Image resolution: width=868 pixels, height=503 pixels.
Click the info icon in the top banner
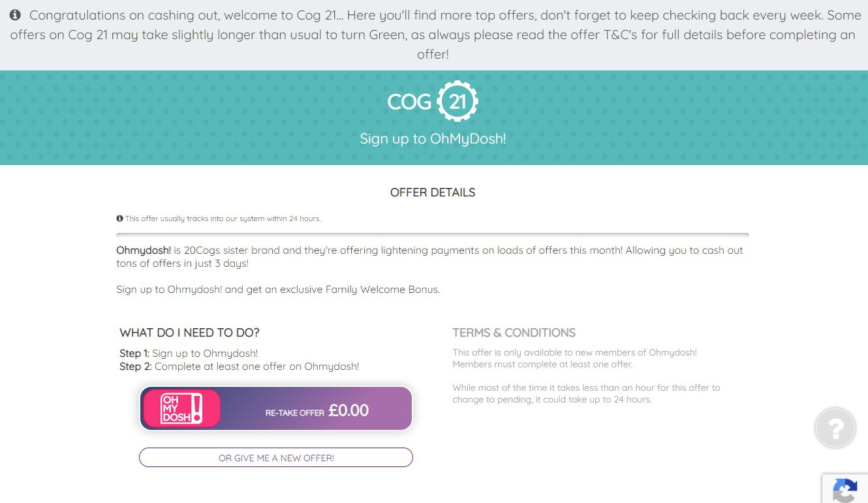(16, 15)
